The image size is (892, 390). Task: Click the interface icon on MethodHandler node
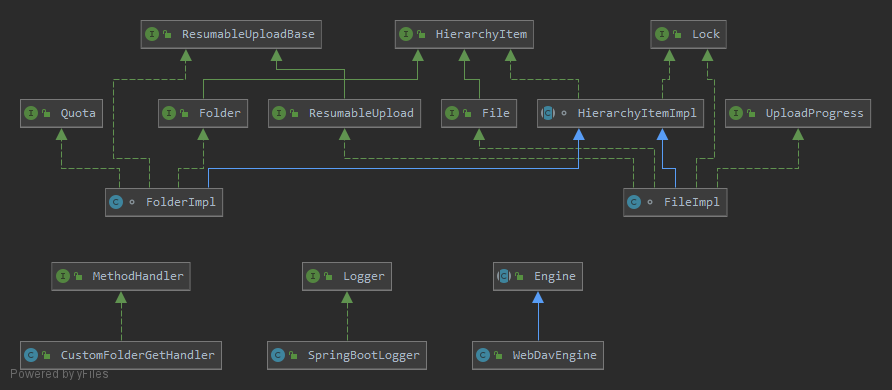pyautogui.click(x=62, y=276)
